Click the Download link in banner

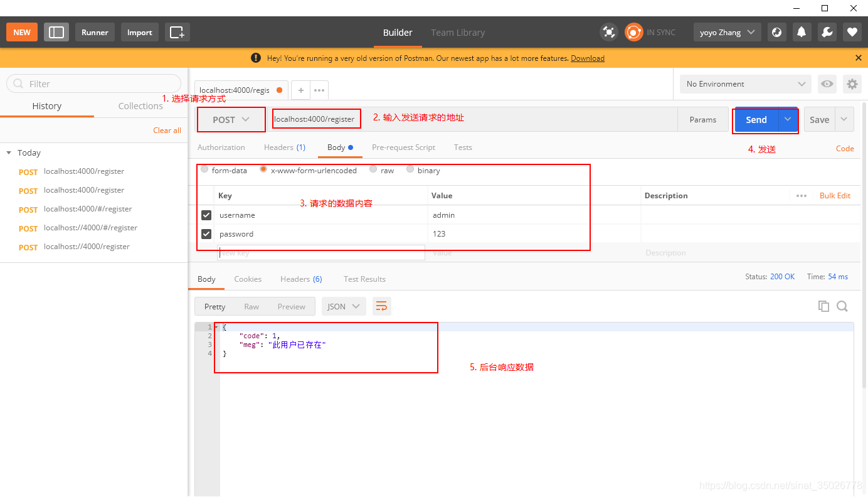pyautogui.click(x=588, y=58)
